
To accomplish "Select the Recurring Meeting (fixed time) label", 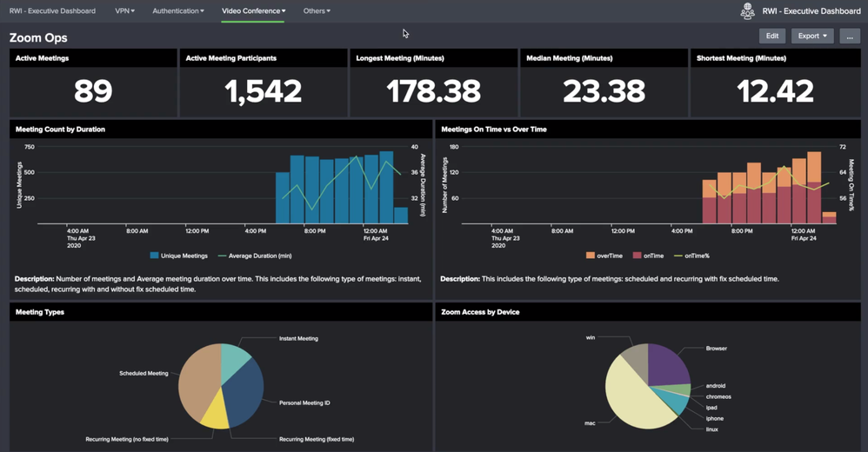I will (x=317, y=439).
